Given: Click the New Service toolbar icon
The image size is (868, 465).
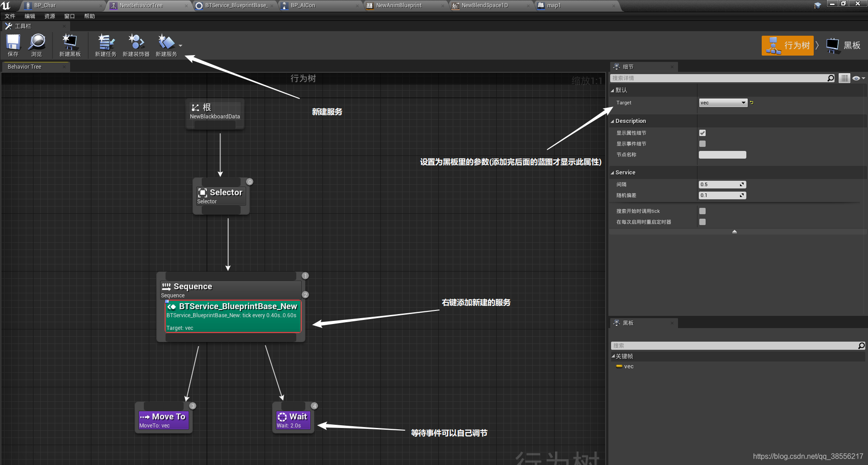Looking at the screenshot, I should coord(166,45).
